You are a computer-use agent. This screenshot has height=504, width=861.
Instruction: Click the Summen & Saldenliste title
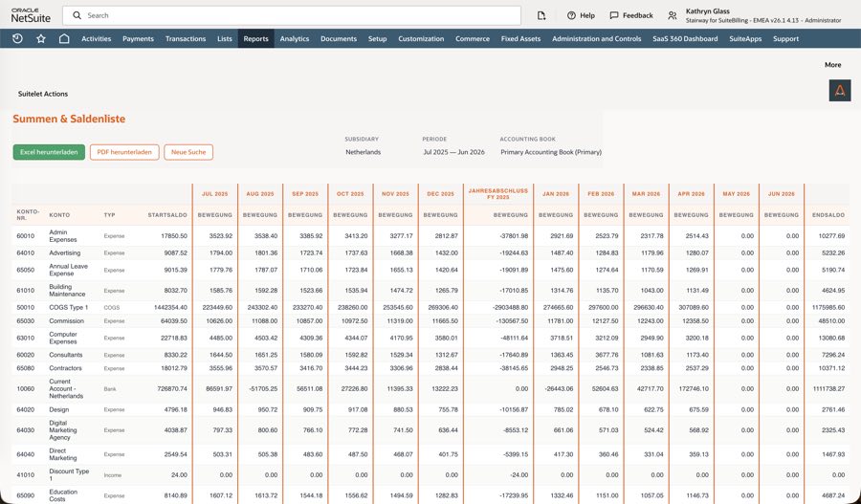coord(69,119)
